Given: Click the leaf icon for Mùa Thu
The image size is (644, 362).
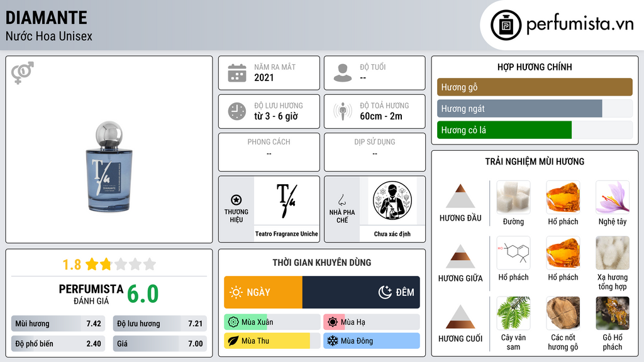Looking at the screenshot, I should coord(233,341).
